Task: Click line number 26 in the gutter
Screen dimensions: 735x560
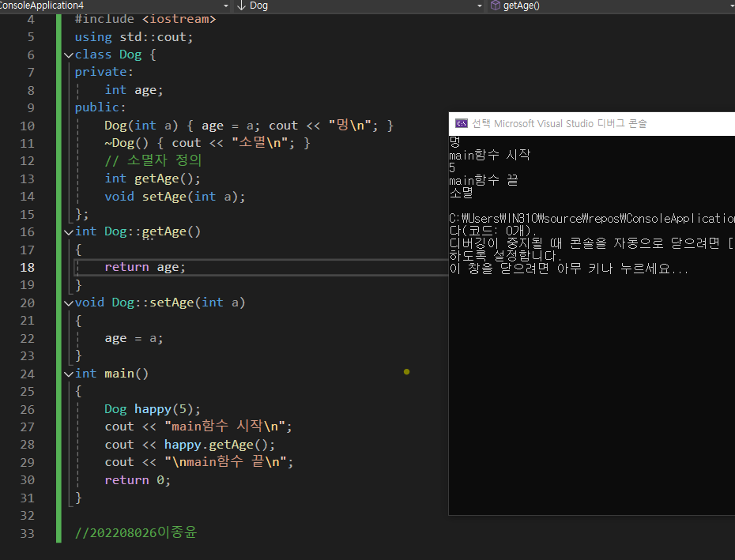Action: [27, 410]
